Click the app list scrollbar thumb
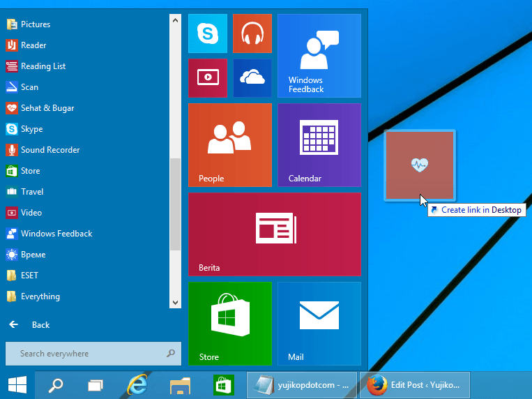The height and width of the screenshot is (399, 532). (175, 204)
